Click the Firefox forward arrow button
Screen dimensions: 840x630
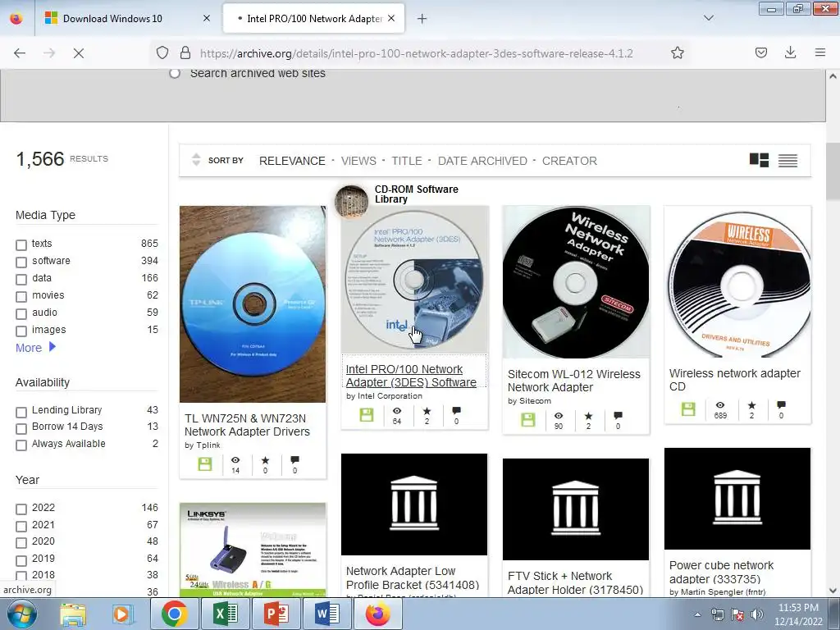[x=49, y=53]
